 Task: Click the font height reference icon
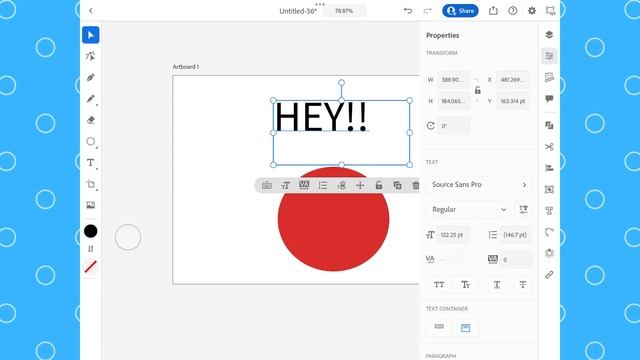point(523,209)
